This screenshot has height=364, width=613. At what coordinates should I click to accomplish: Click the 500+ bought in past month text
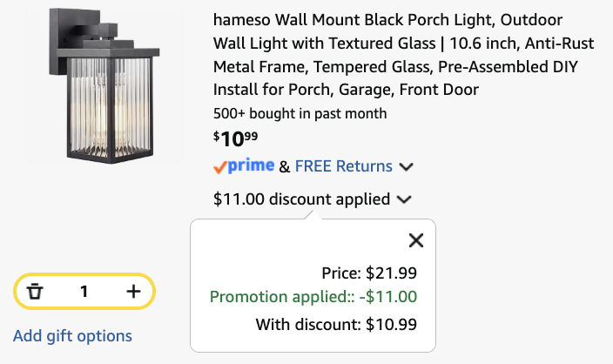coord(300,114)
